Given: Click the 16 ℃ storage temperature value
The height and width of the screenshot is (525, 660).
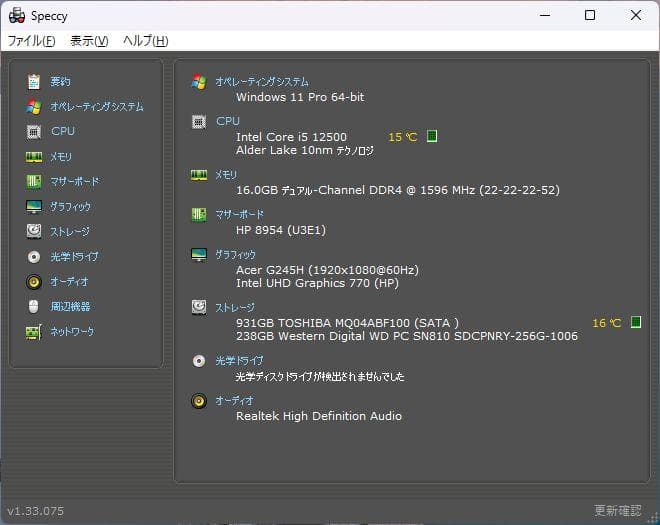Looking at the screenshot, I should coord(607,323).
